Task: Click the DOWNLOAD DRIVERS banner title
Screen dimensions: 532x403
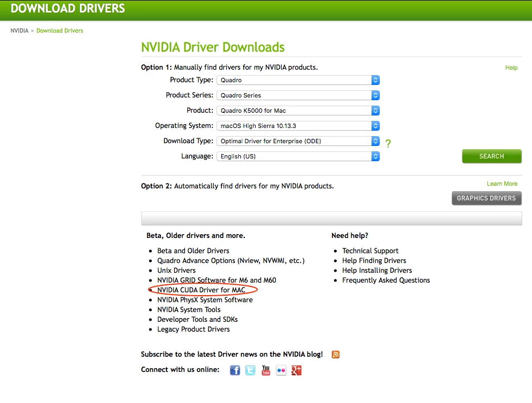Action: [68, 8]
